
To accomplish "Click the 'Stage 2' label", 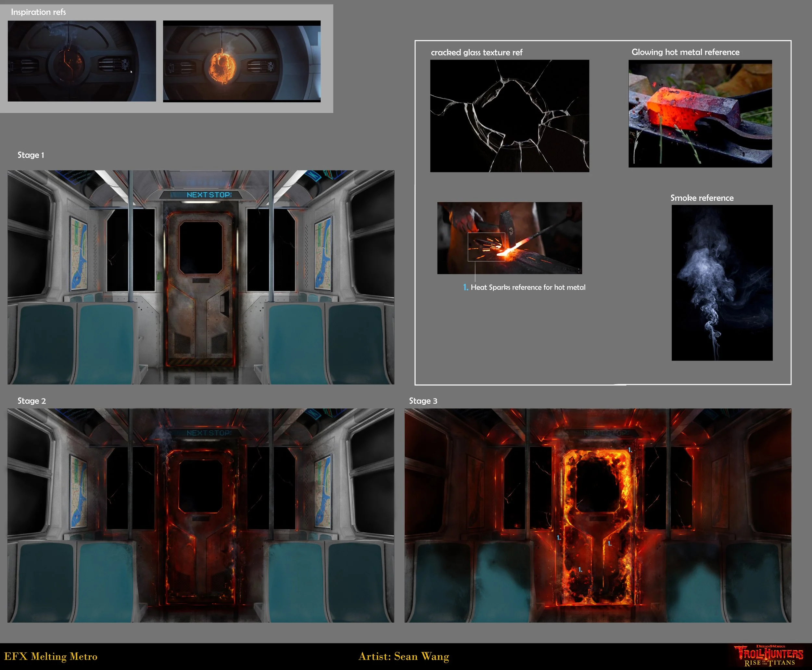I will 32,401.
